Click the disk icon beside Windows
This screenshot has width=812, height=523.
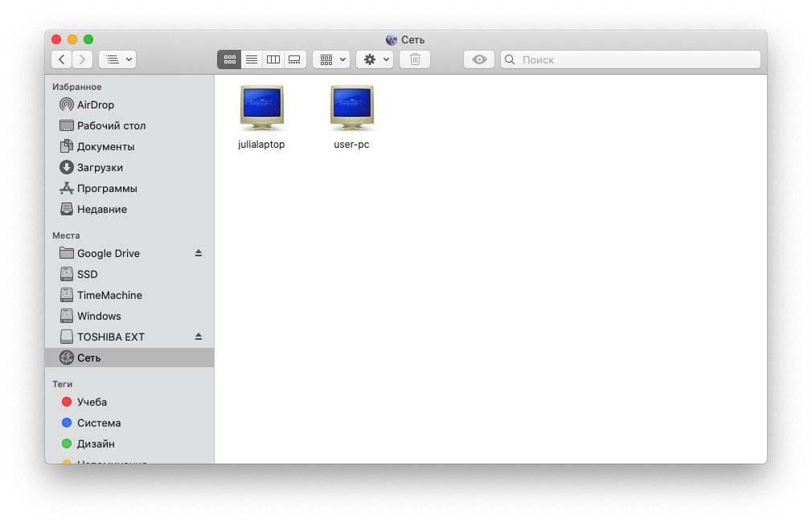pyautogui.click(x=66, y=316)
